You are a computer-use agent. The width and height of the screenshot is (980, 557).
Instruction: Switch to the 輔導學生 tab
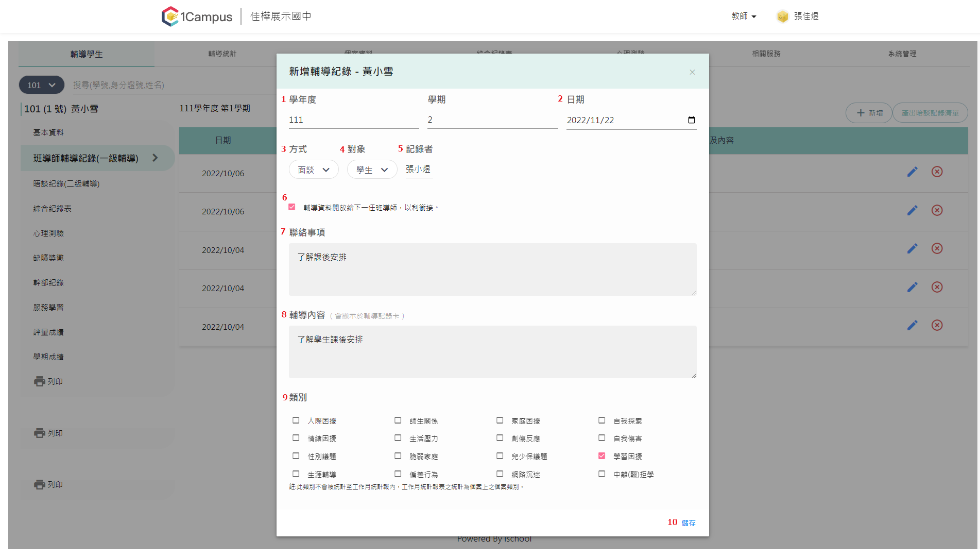click(87, 54)
